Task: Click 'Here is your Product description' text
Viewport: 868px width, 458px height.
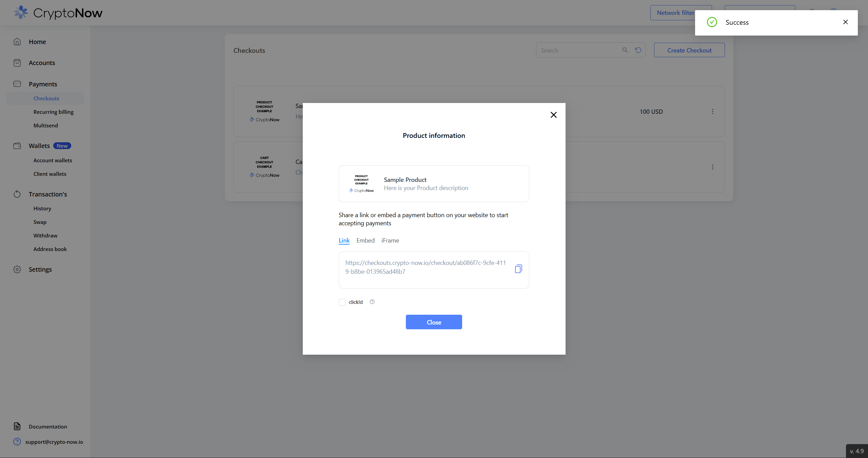Action: tap(426, 188)
